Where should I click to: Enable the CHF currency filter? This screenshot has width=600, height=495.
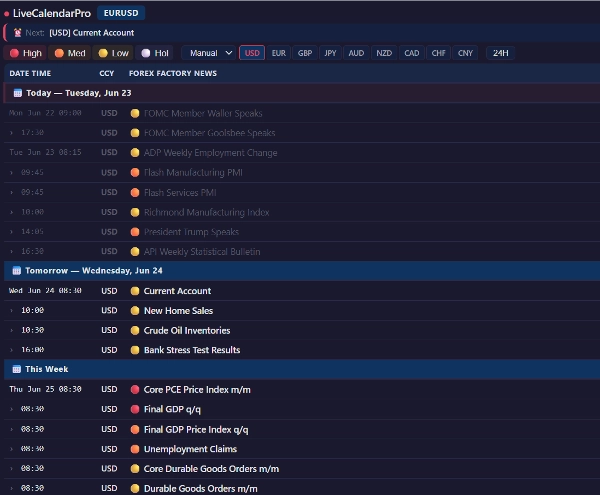[x=439, y=53]
